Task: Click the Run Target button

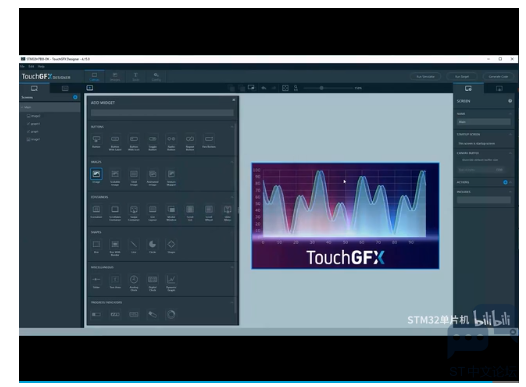Action: click(462, 76)
